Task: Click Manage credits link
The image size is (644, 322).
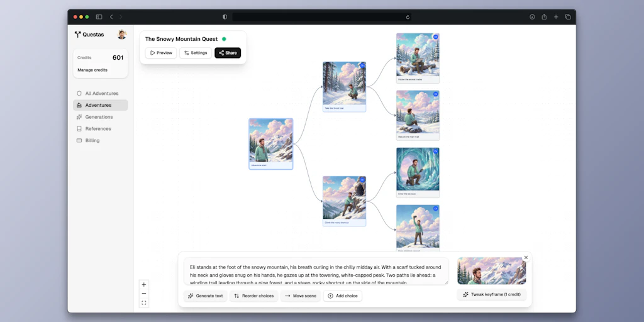Action: pos(92,70)
